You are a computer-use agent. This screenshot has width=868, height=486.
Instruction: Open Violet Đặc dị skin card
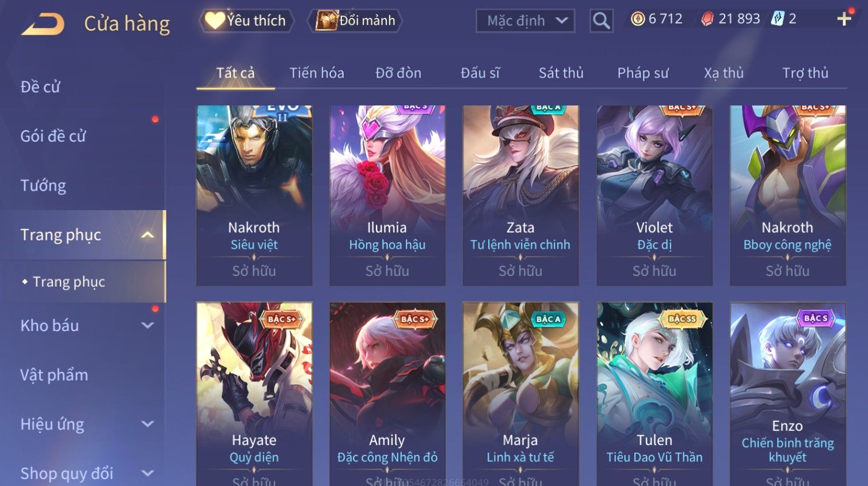point(654,195)
